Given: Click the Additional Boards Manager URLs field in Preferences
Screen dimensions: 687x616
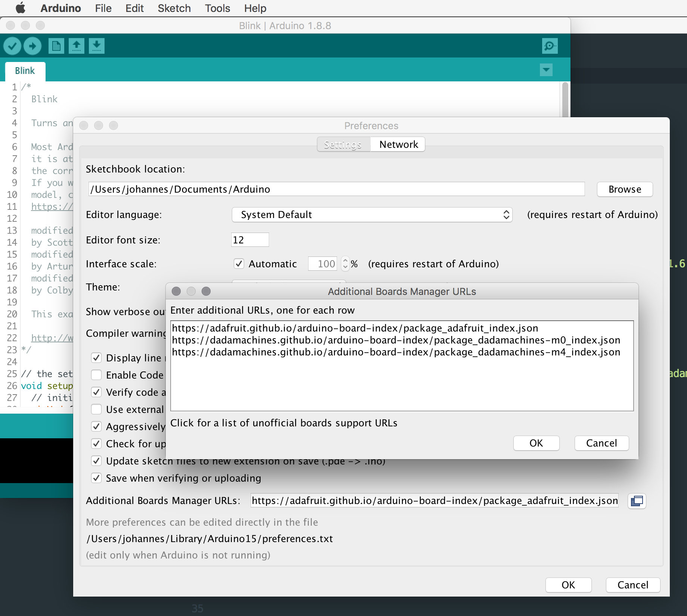Looking at the screenshot, I should (x=434, y=500).
